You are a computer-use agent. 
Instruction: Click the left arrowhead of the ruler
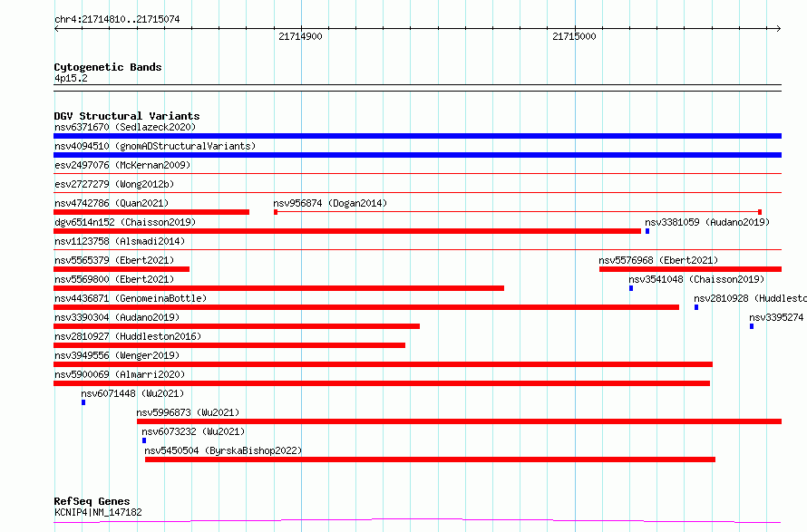coord(56,28)
